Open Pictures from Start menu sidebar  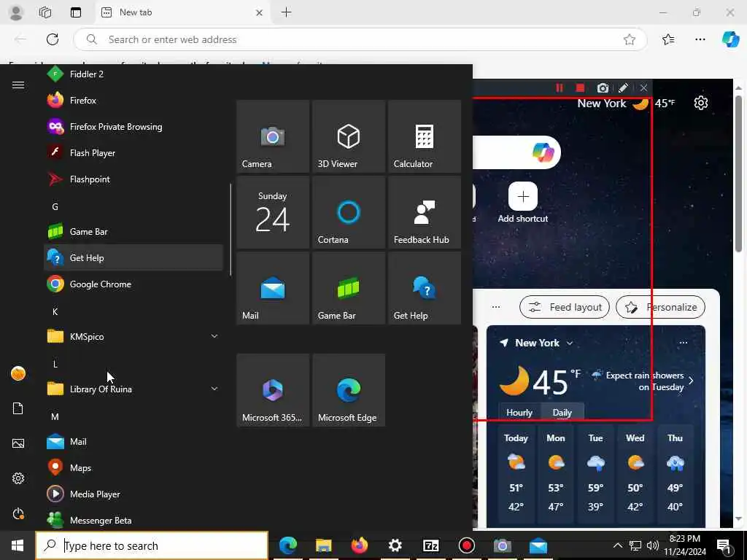coord(18,443)
